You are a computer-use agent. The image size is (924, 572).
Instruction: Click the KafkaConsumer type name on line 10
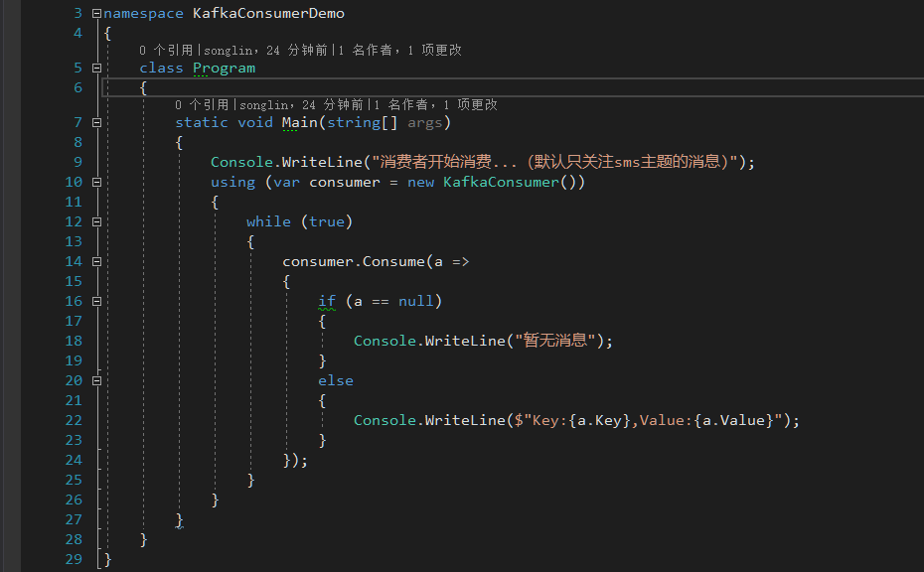501,182
